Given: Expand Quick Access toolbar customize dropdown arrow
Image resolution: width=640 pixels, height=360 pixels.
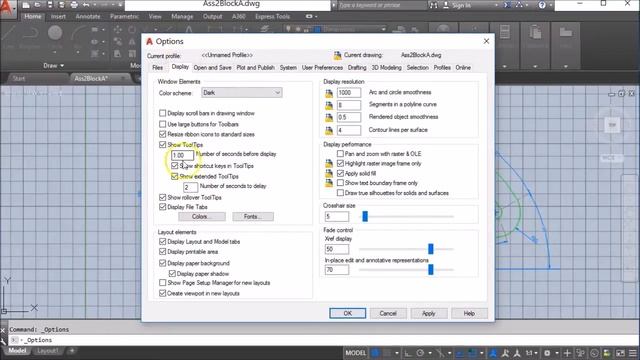Looking at the screenshot, I should [120, 5].
